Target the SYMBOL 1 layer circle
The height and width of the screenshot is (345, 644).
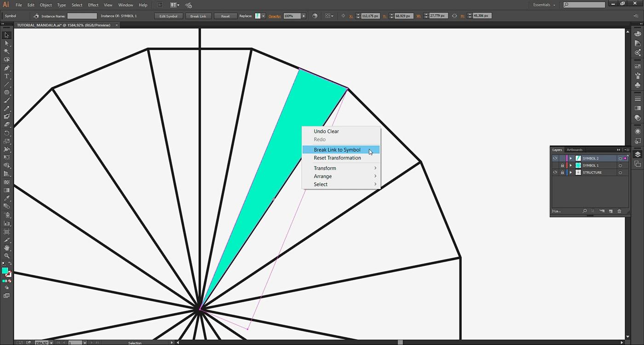pyautogui.click(x=620, y=166)
